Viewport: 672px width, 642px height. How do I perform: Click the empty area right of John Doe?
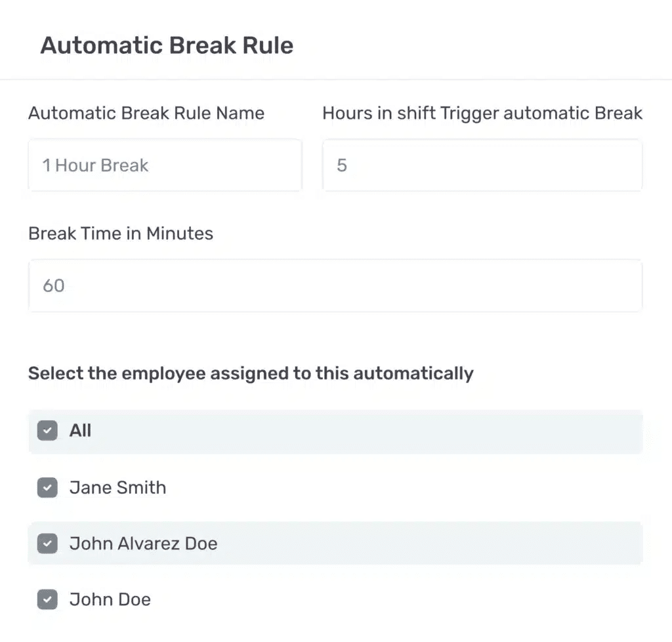394,599
